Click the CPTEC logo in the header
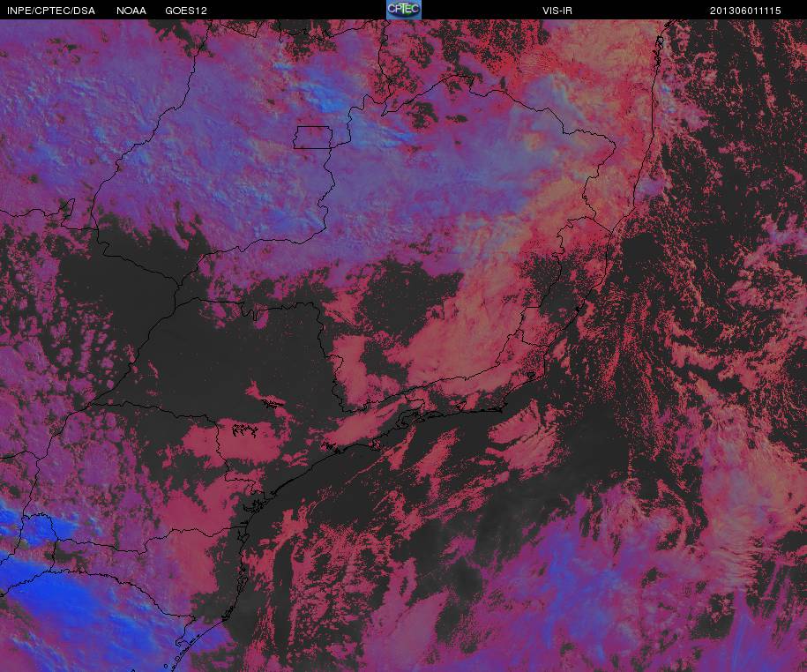807x672 pixels. [x=404, y=10]
